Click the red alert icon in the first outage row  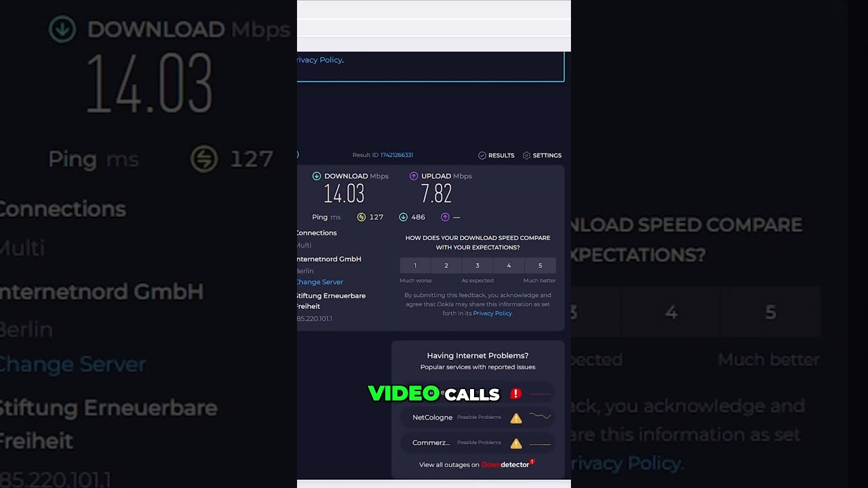[x=516, y=393]
